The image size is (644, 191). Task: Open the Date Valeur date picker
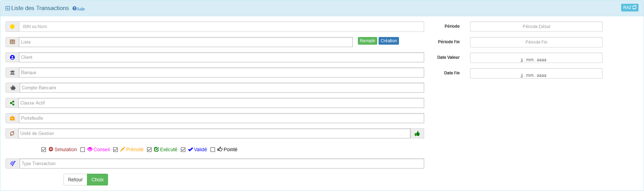tap(536, 58)
